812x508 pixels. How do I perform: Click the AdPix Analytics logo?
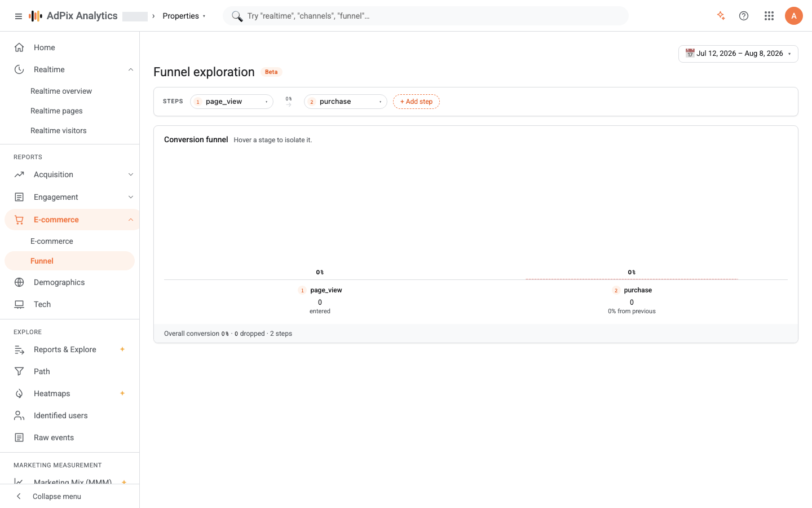point(73,16)
